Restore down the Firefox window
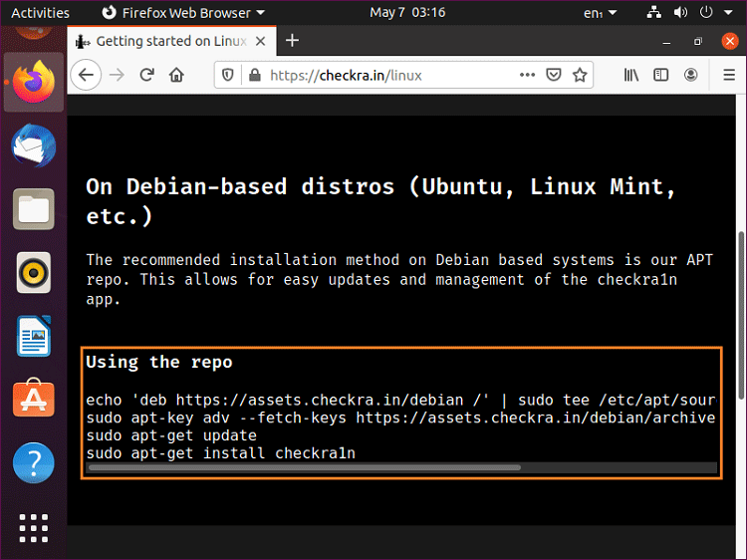Image resolution: width=747 pixels, height=560 pixels. 698,42
